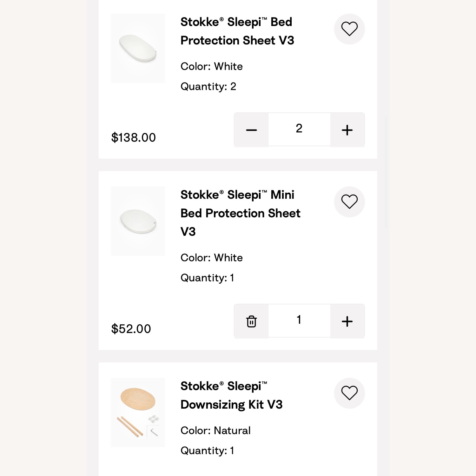Open the Sleepi Mini Bed Protection Sheet image
The image size is (476, 476).
[x=138, y=221]
